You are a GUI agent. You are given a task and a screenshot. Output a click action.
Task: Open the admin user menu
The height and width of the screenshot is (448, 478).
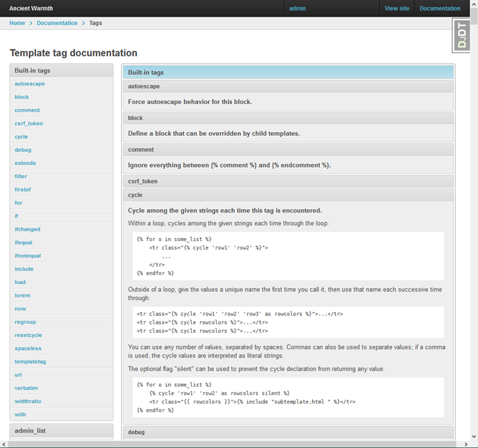[x=297, y=8]
